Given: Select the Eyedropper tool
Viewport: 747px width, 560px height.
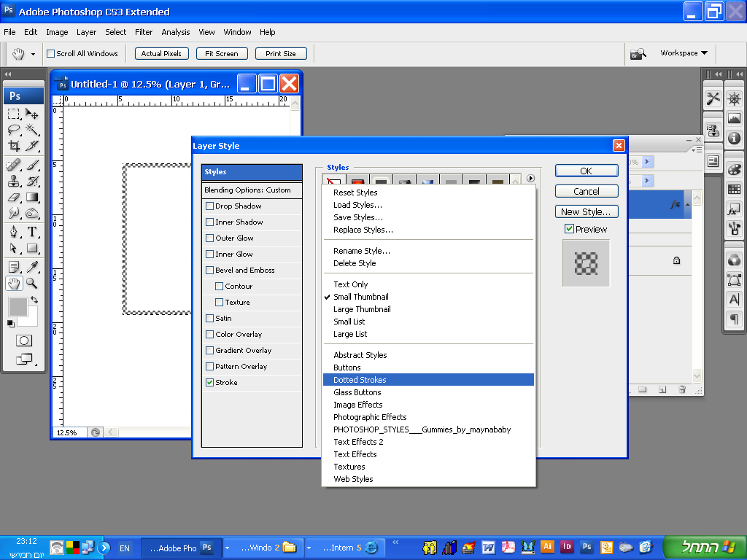Looking at the screenshot, I should pyautogui.click(x=32, y=267).
